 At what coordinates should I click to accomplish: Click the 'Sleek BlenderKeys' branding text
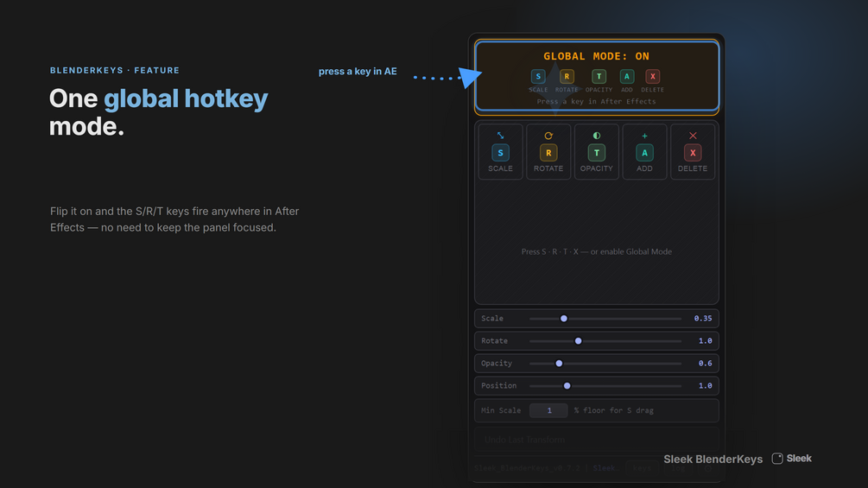(713, 459)
